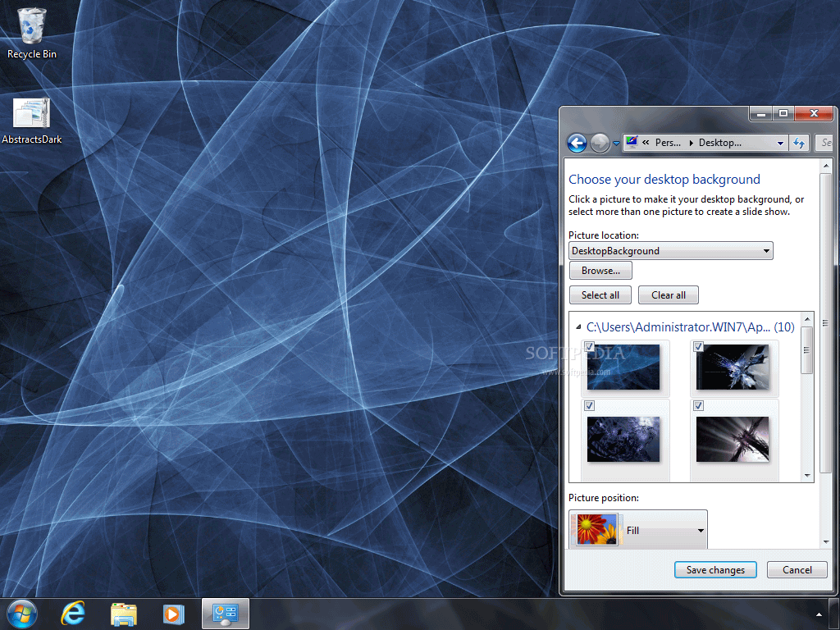This screenshot has height=630, width=840.
Task: Click the main pane scroll up arrow
Action: 826,166
